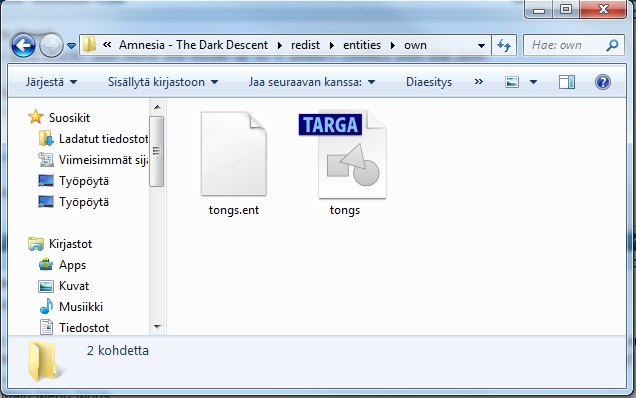This screenshot has height=398, width=636.
Task: Open the Järjestä menu
Action: coord(51,82)
